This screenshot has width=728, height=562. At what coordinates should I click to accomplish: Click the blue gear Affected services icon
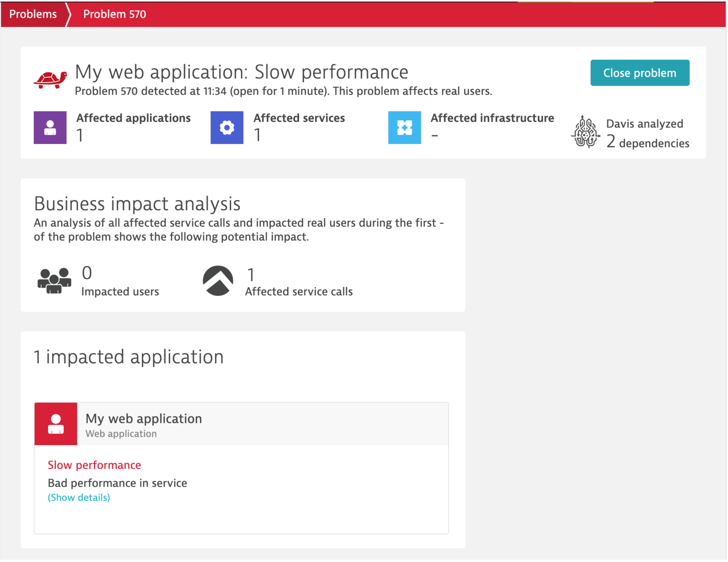227,128
